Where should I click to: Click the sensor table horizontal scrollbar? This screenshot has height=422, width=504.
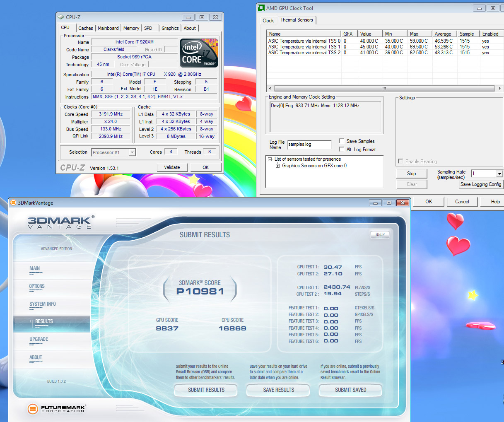(x=384, y=88)
